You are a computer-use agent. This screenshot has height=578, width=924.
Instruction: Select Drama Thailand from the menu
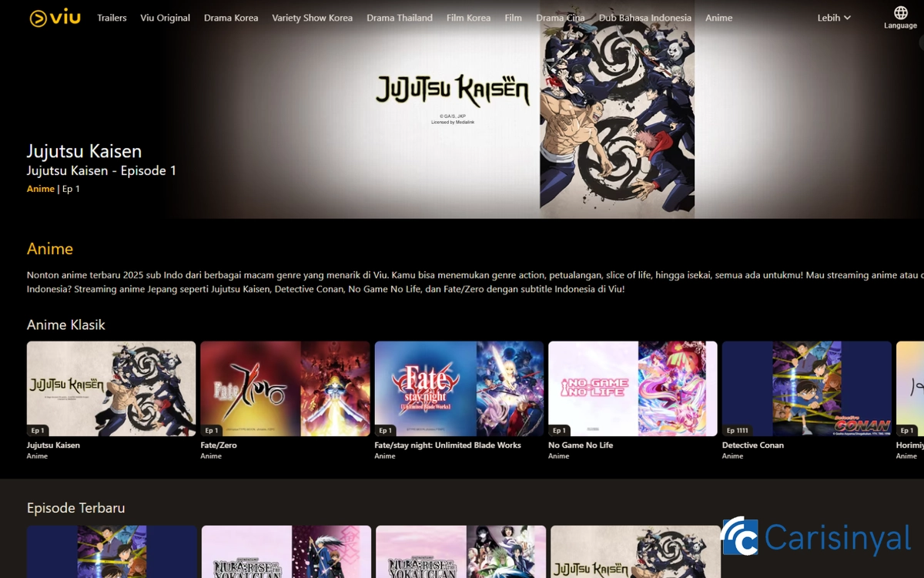click(x=400, y=18)
